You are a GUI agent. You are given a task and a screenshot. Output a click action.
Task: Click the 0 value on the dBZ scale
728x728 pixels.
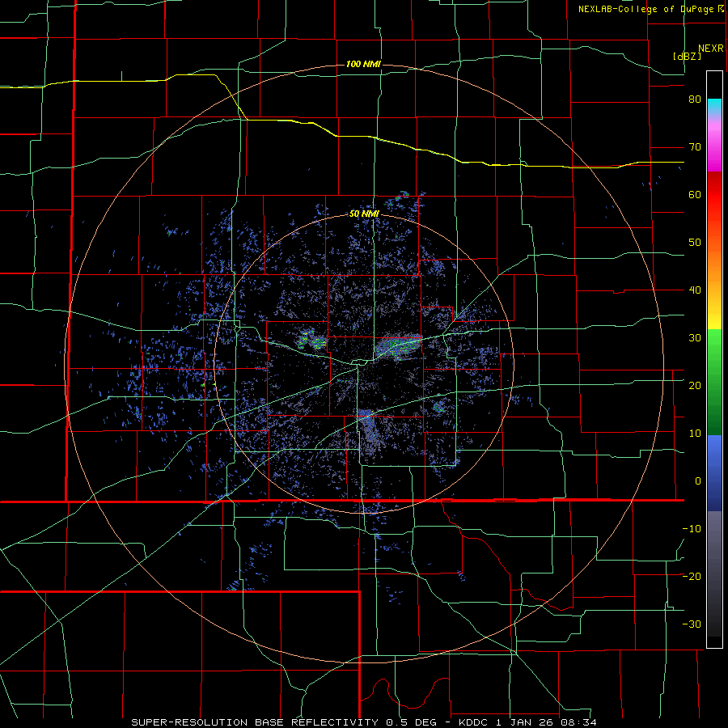[x=698, y=481]
